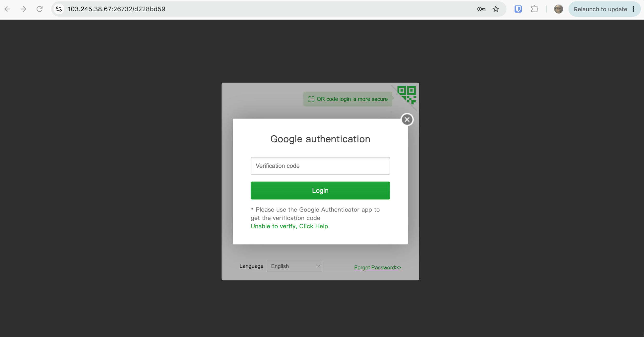The width and height of the screenshot is (644, 337).
Task: Switch to QR code login icon
Action: point(407,95)
